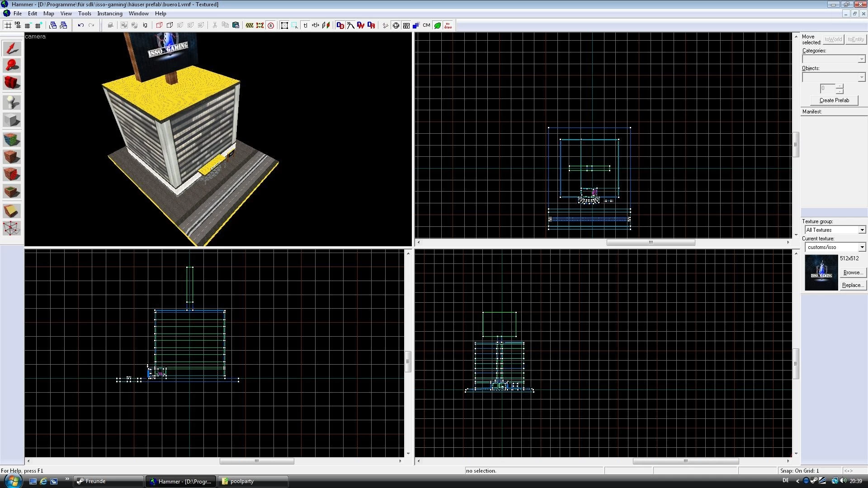Screen dimensions: 868x488
Task: Select the Selection arrow tool
Action: [x=12, y=49]
